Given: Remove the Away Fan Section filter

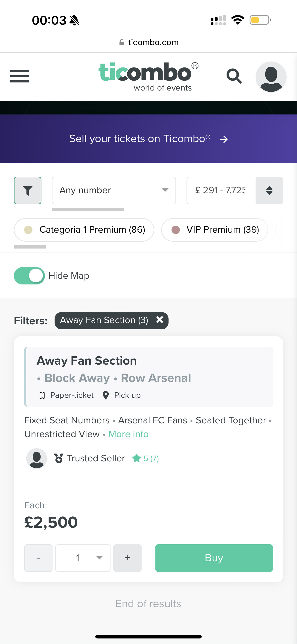Looking at the screenshot, I should point(160,319).
